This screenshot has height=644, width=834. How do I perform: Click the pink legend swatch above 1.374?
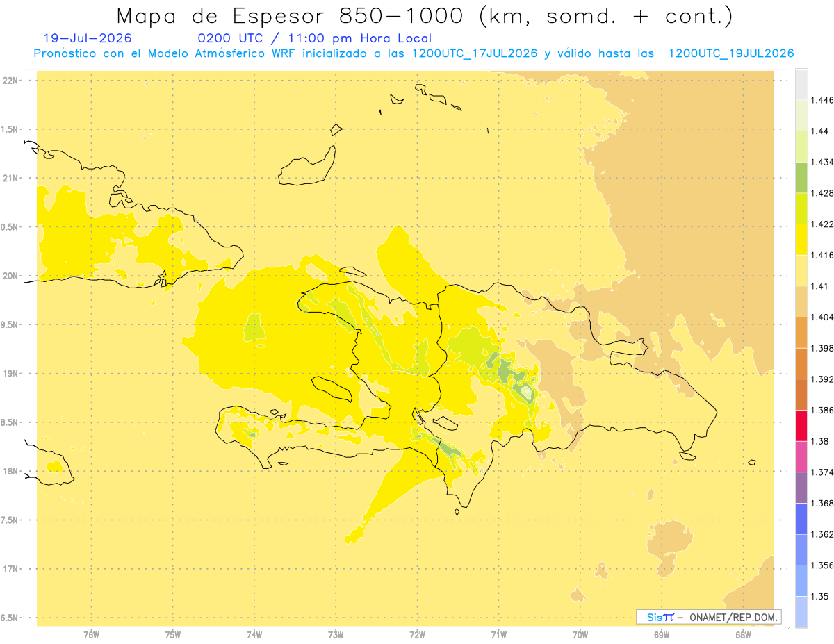pos(801,456)
